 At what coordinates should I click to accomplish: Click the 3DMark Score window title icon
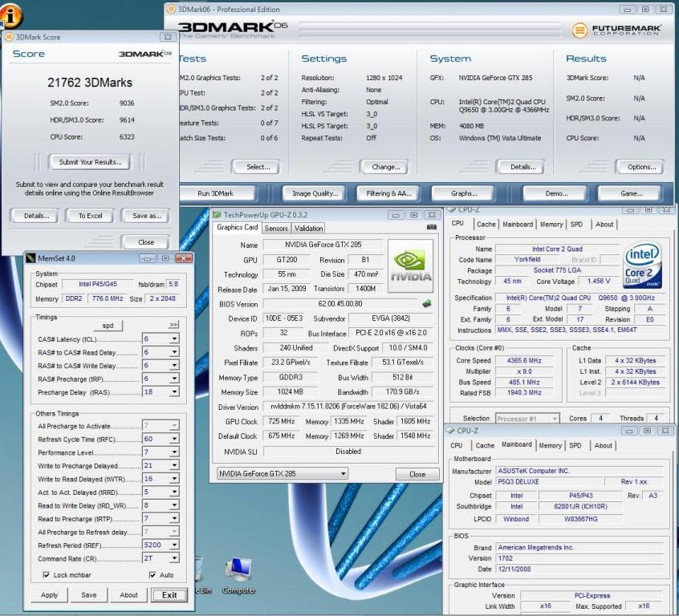9,37
